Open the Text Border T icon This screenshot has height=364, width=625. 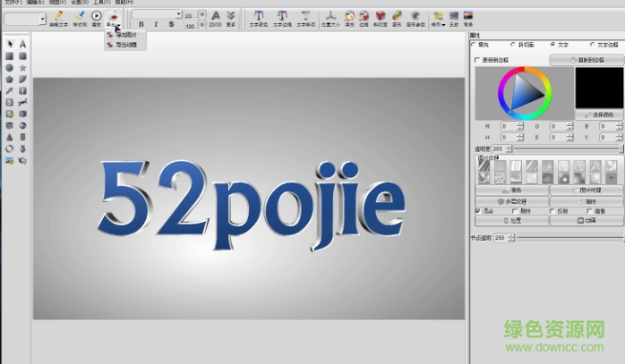[x=282, y=16]
